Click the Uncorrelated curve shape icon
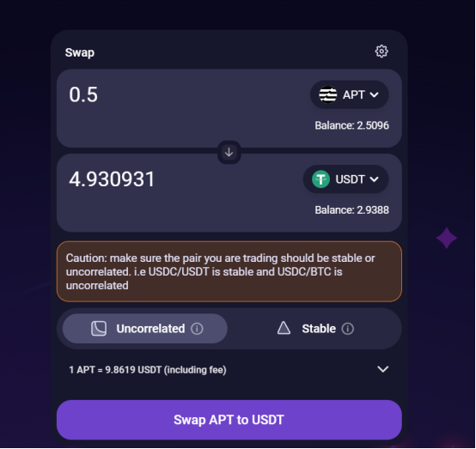This screenshot has width=476, height=449. point(99,329)
